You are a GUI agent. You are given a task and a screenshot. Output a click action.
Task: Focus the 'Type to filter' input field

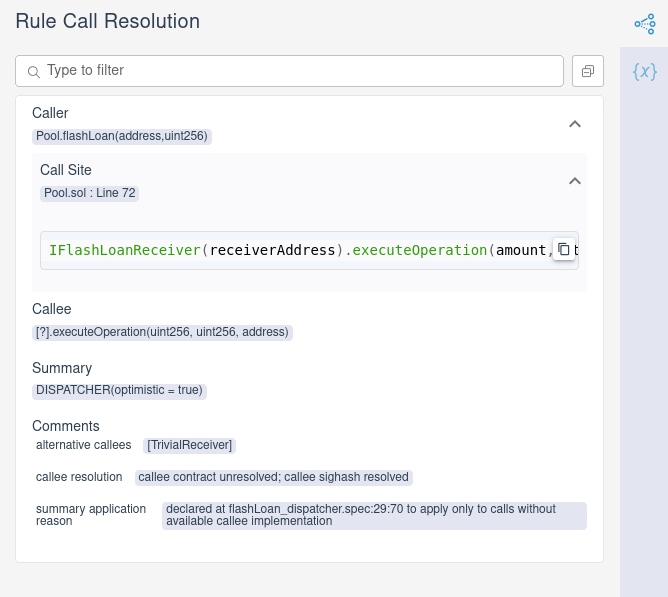coord(300,71)
